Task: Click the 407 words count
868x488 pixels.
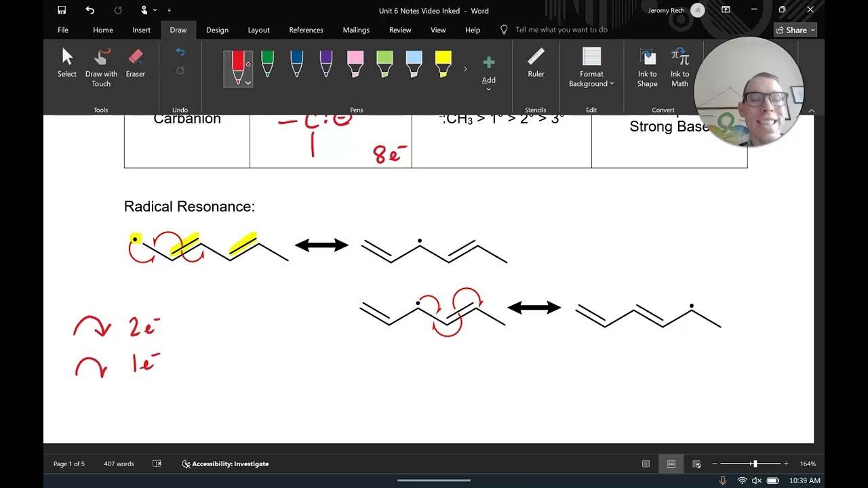Action: 119,464
